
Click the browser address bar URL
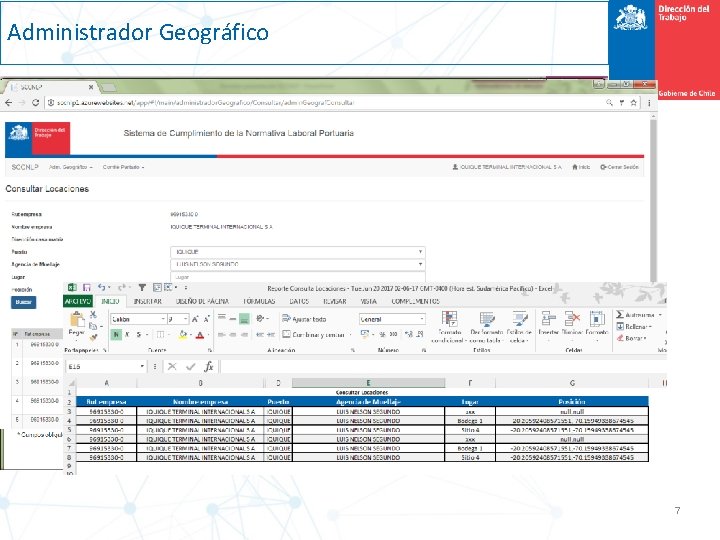pos(205,103)
